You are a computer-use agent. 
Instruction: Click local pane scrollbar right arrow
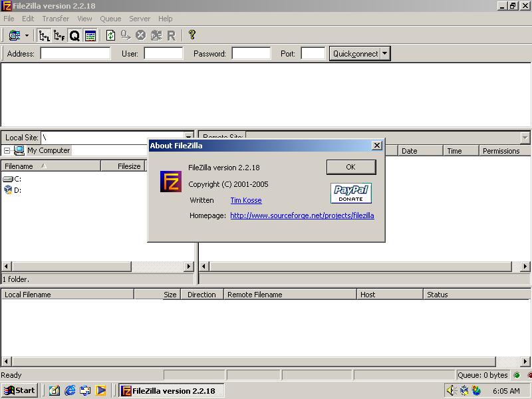pos(189,267)
